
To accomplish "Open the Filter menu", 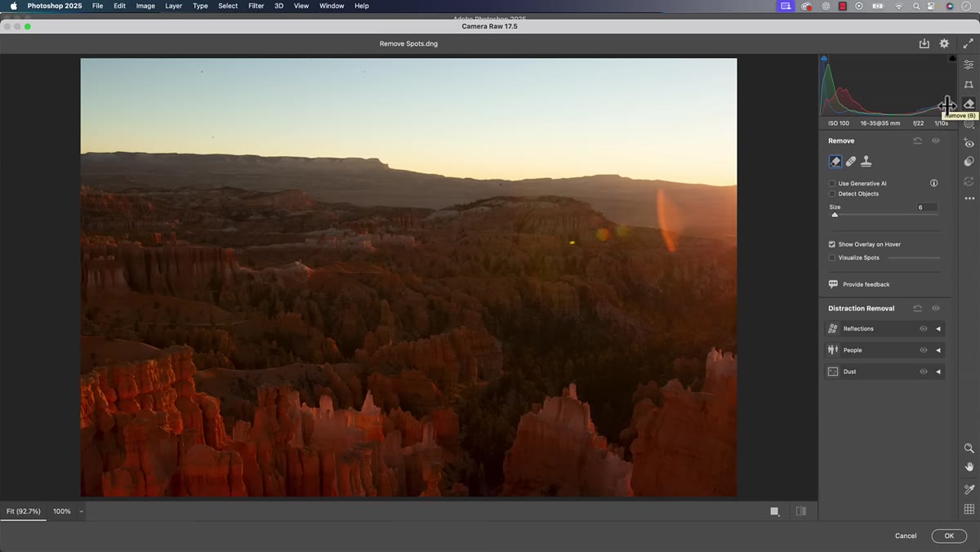I will coord(256,6).
